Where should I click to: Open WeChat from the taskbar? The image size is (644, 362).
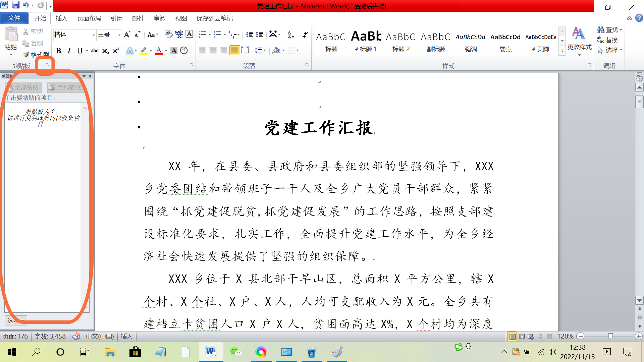[236, 352]
